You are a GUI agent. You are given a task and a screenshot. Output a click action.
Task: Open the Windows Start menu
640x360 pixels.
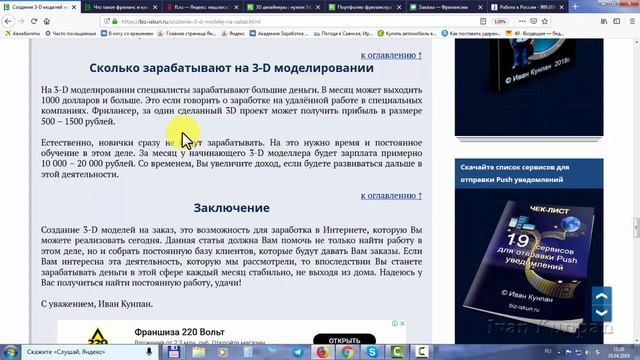(10, 352)
